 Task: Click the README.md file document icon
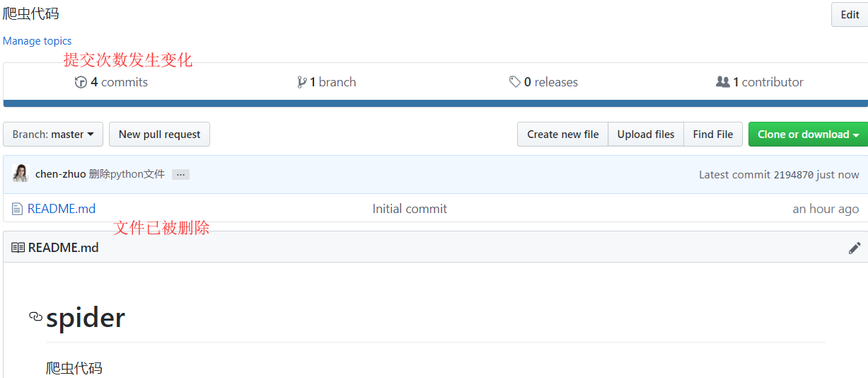click(x=17, y=209)
